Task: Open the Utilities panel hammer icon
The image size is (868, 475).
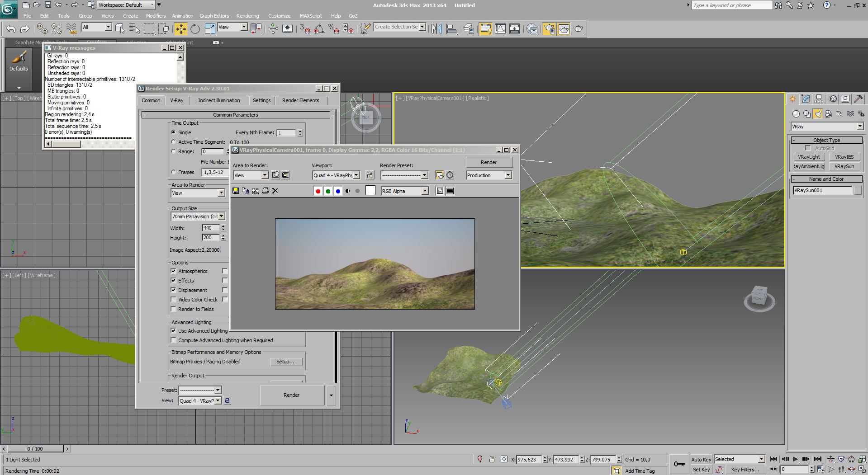Action: (858, 99)
